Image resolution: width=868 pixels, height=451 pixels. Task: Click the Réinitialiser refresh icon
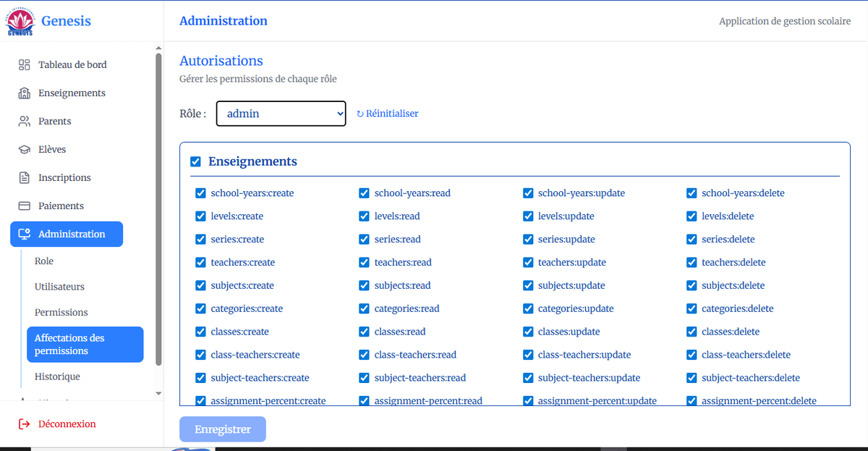(x=360, y=114)
